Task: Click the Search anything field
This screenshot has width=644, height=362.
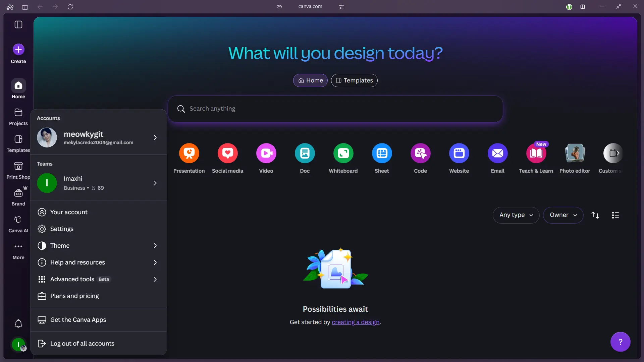Action: (335, 109)
